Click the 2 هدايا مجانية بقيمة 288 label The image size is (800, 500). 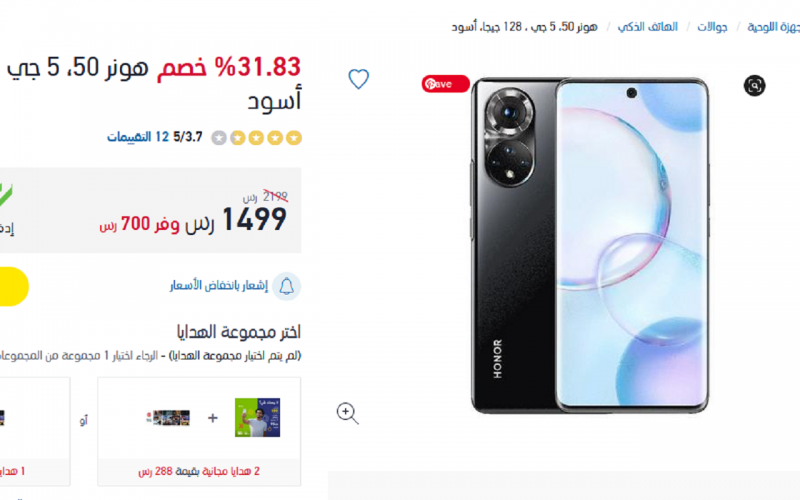[199, 471]
